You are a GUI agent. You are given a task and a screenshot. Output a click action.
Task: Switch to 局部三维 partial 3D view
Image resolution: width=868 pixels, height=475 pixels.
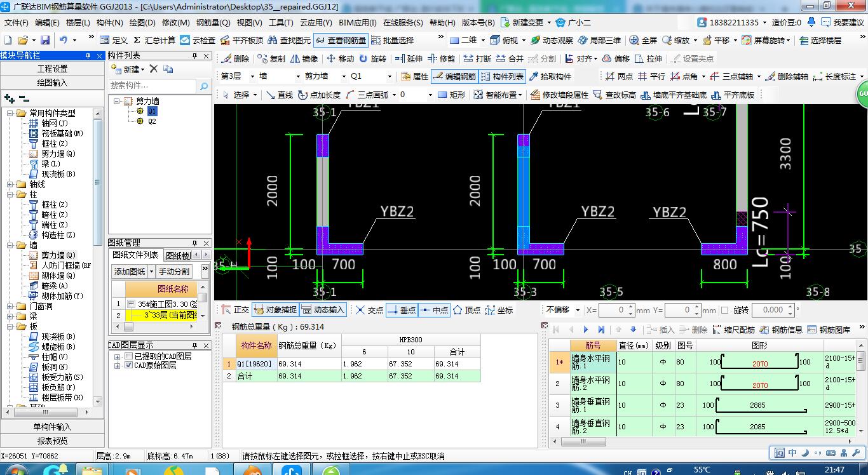tap(599, 40)
